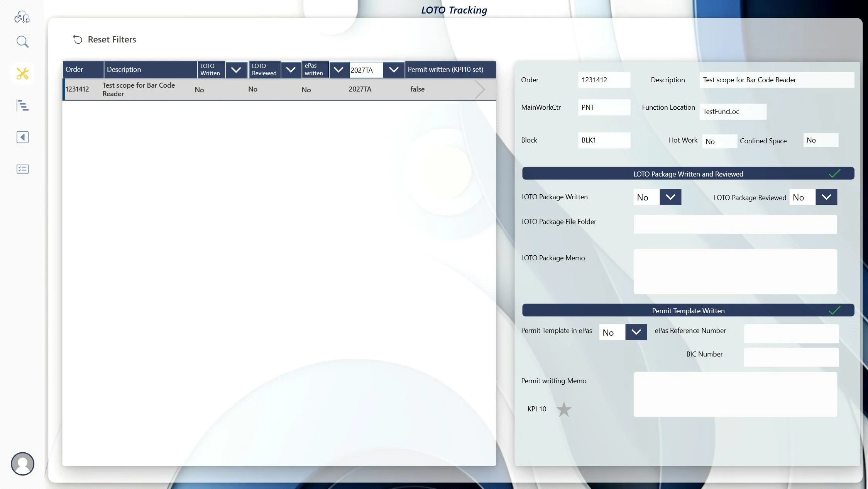868x489 pixels.
Task: Open the user profile avatar
Action: (x=22, y=464)
